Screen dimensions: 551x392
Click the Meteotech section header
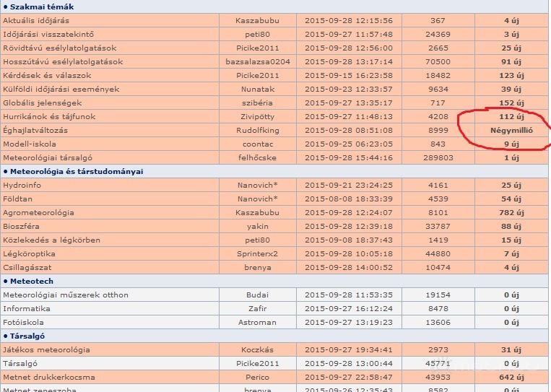click(x=32, y=282)
